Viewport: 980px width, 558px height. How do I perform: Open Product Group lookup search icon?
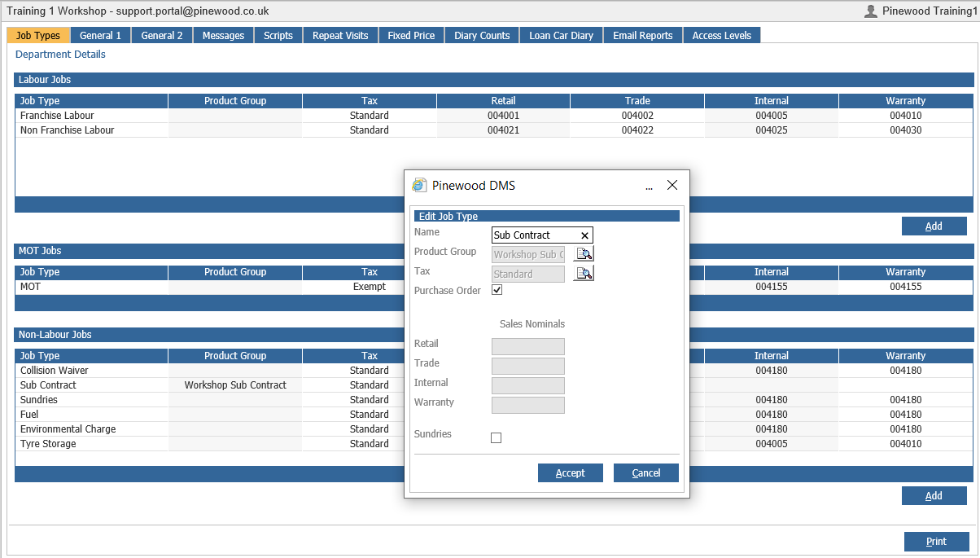pos(584,254)
